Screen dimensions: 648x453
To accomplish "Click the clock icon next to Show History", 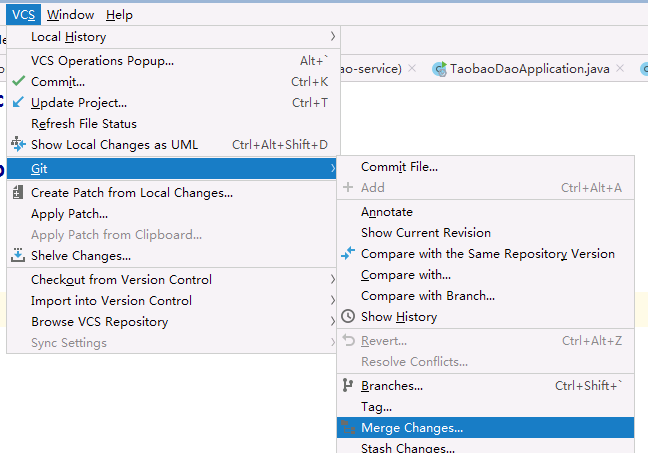I will coord(348,316).
